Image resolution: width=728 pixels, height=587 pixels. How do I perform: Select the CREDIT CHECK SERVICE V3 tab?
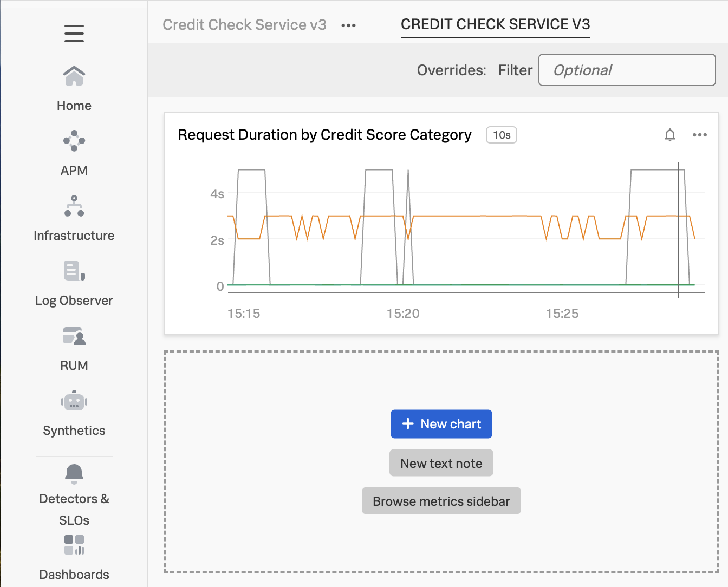pyautogui.click(x=495, y=24)
